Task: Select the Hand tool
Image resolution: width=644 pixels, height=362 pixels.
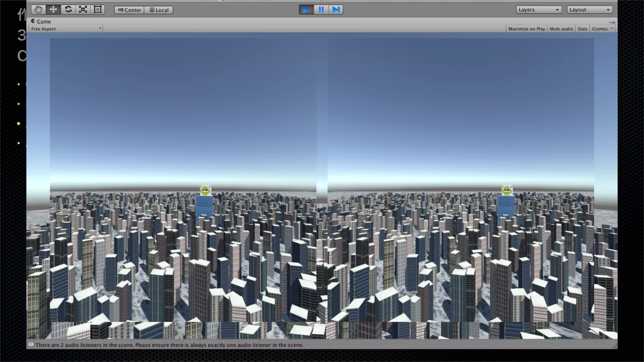Action: (38, 10)
